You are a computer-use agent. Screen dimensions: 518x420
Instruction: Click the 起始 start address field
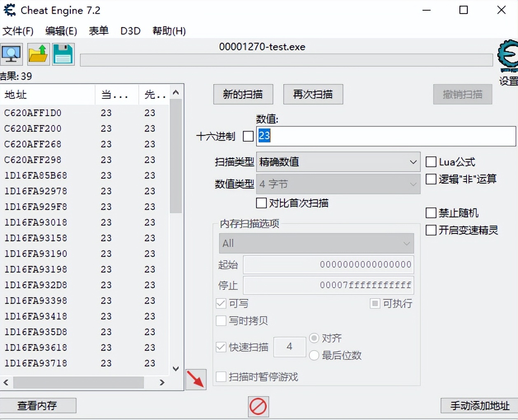[328, 264]
